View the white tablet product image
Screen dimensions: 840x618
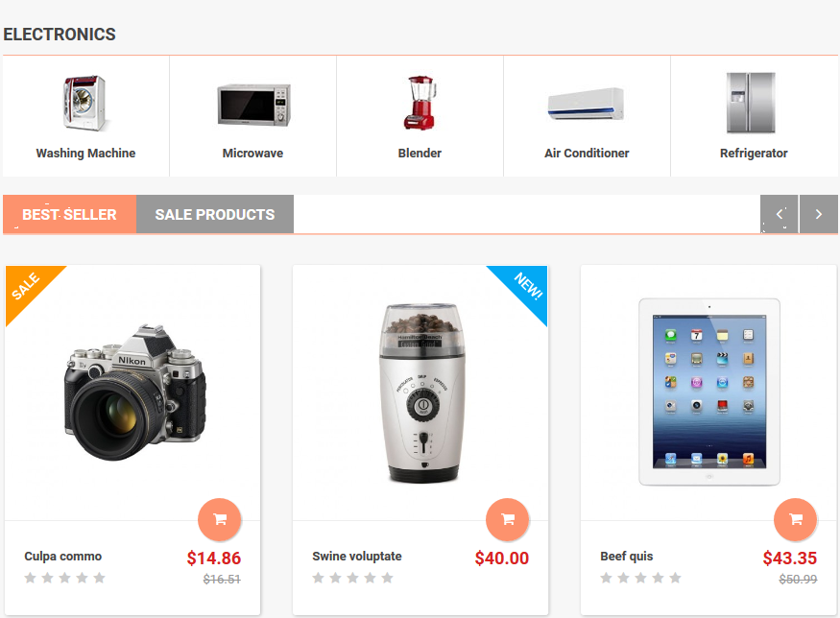tap(709, 392)
